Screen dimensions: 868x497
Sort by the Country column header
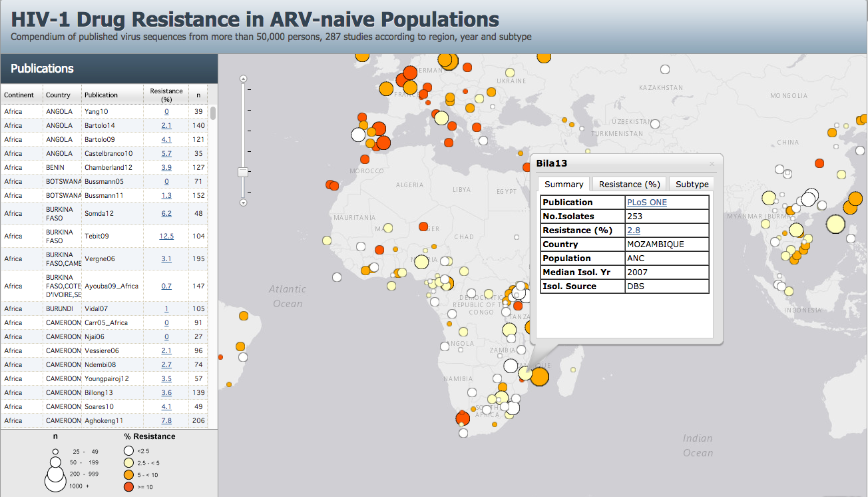tap(58, 95)
